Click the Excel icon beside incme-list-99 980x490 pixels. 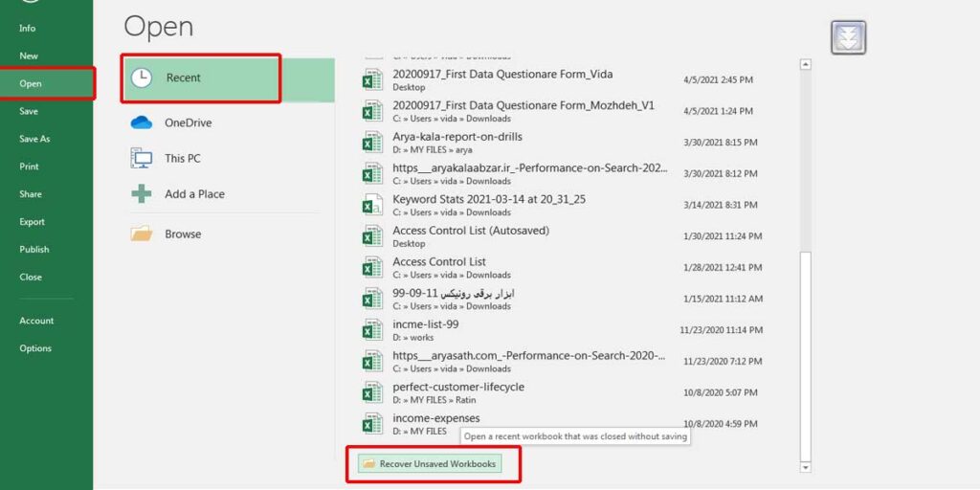(372, 330)
